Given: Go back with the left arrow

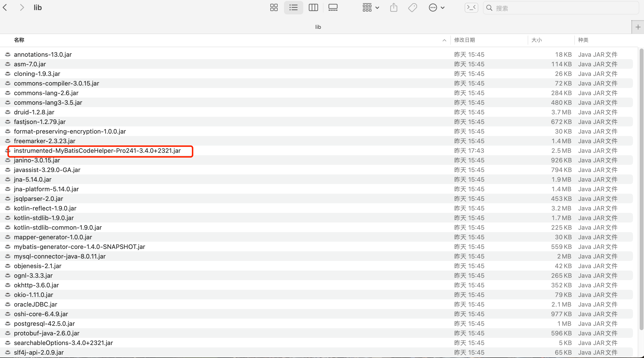Looking at the screenshot, I should 5,7.
